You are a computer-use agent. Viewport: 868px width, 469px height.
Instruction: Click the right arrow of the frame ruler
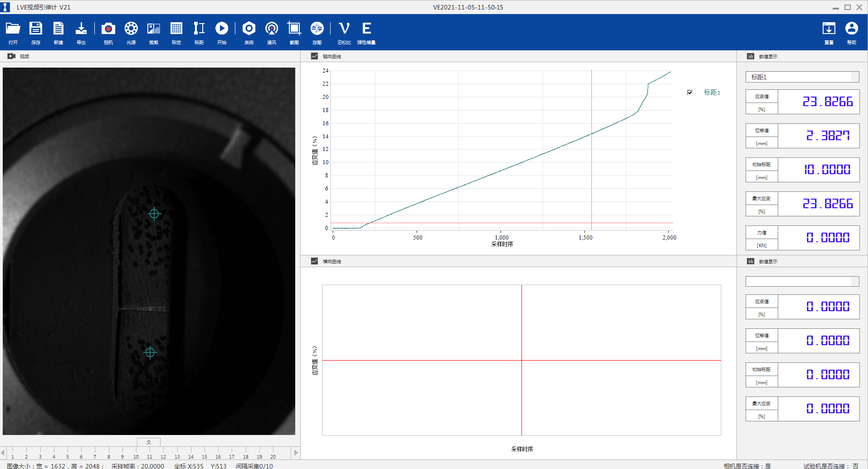pos(296,452)
